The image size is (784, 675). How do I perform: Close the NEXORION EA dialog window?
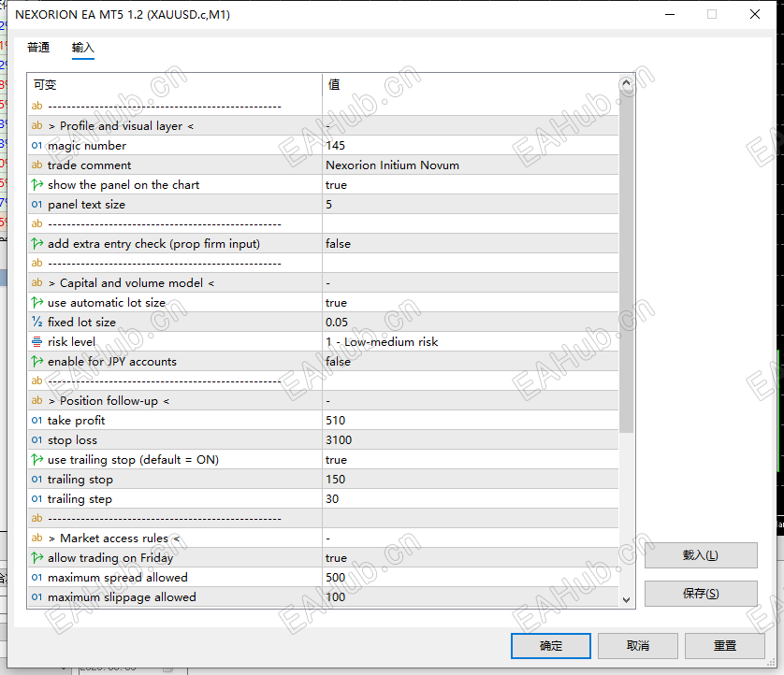(x=755, y=14)
